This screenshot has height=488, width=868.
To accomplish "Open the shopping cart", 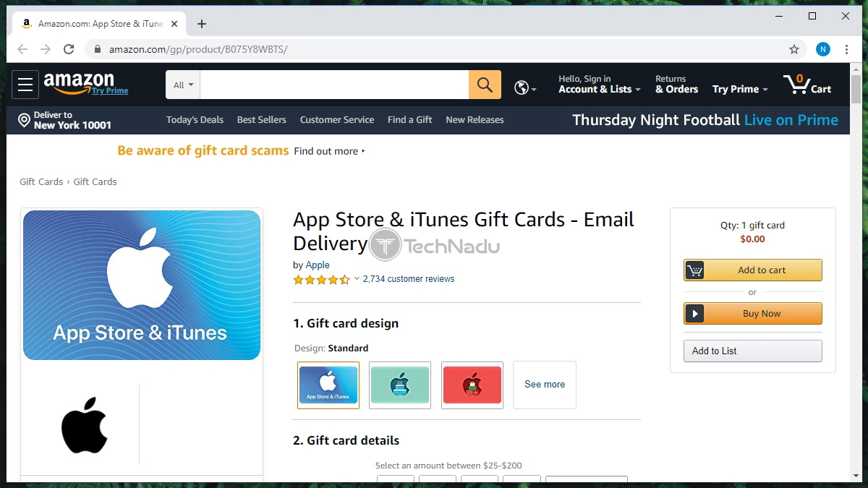I will tap(807, 85).
